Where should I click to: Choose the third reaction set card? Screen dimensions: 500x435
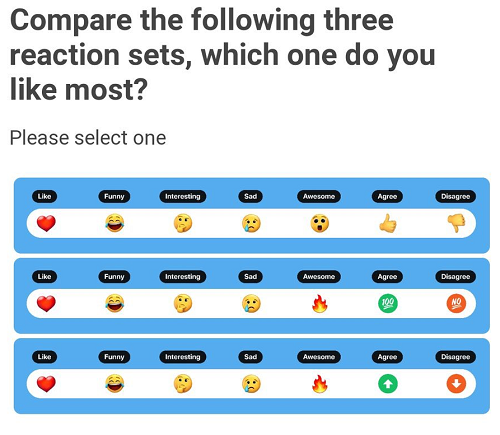click(x=252, y=376)
